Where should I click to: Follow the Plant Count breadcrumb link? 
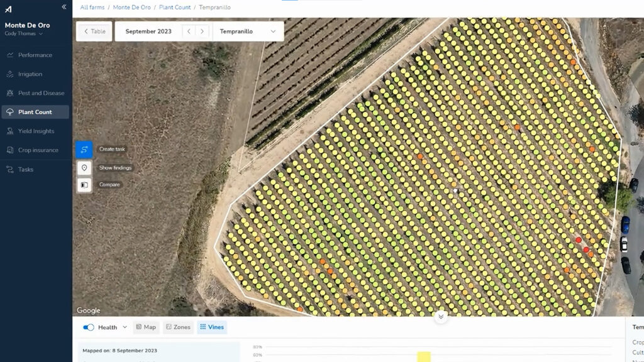(175, 8)
